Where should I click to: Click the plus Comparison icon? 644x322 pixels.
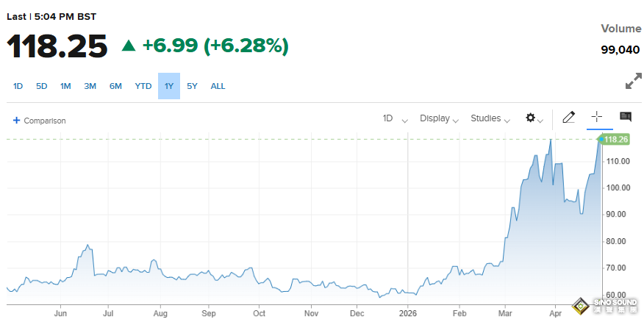pos(16,120)
